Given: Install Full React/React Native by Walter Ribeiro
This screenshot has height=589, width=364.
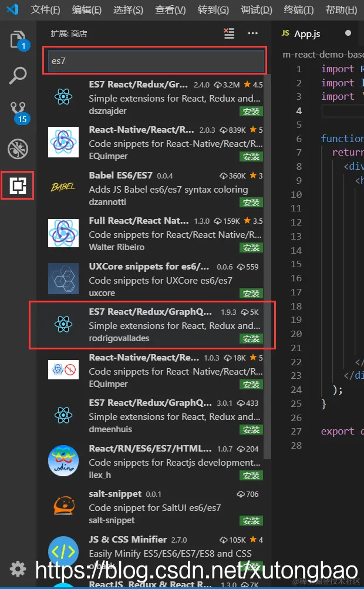Looking at the screenshot, I should [x=251, y=248].
